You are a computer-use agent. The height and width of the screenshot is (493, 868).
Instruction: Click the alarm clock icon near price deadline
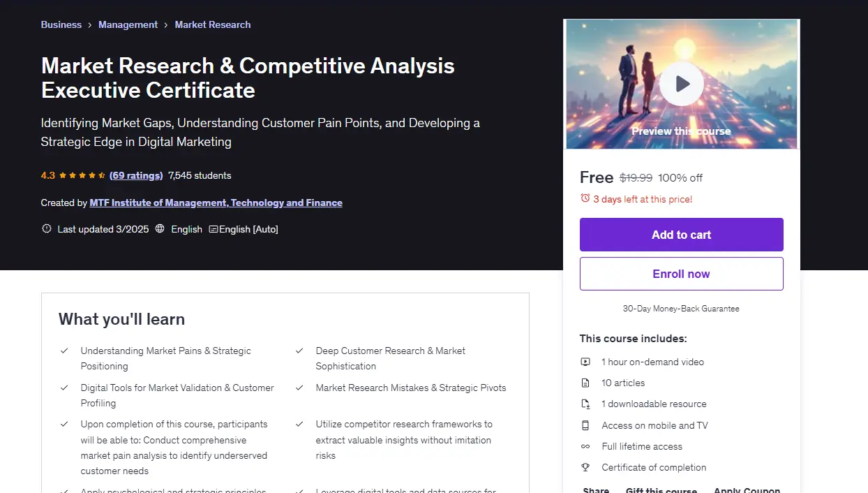point(585,199)
